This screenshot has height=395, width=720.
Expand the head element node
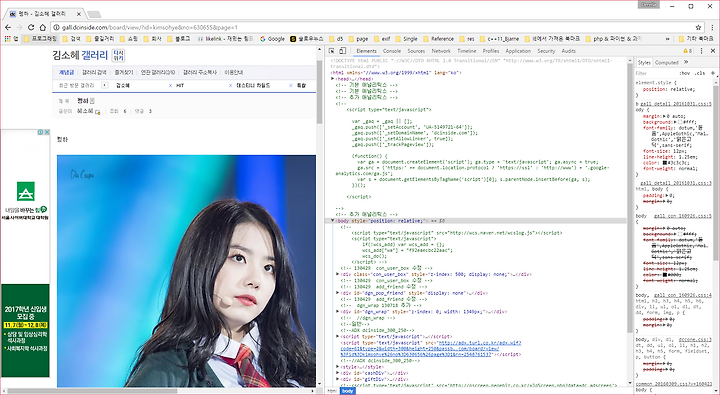pos(332,79)
